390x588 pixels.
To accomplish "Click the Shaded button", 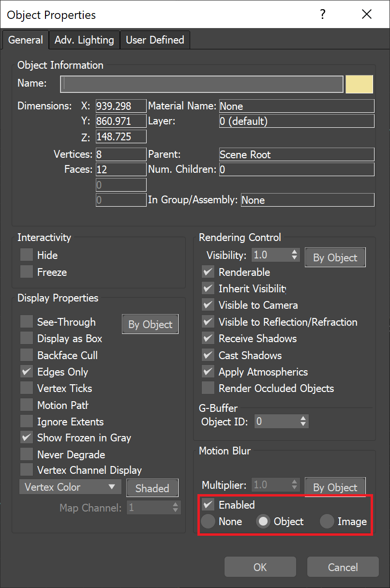I will coord(152,488).
